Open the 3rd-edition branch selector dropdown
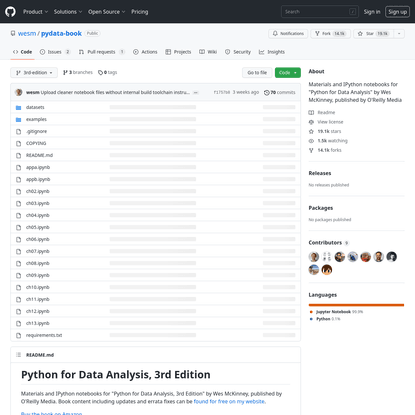 (x=34, y=73)
